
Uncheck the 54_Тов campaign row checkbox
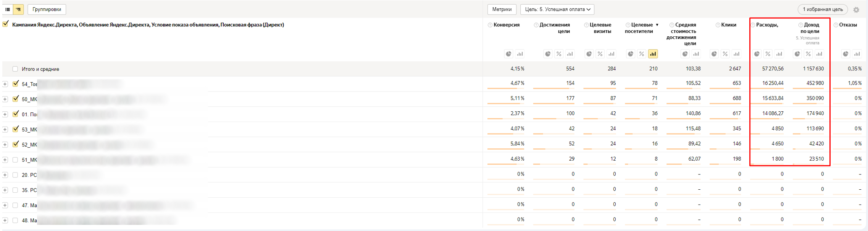coord(16,84)
